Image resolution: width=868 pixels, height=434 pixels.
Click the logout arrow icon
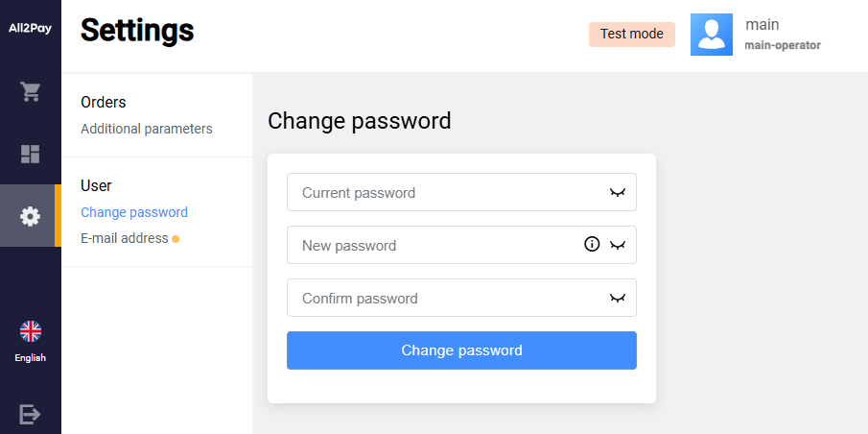click(31, 414)
